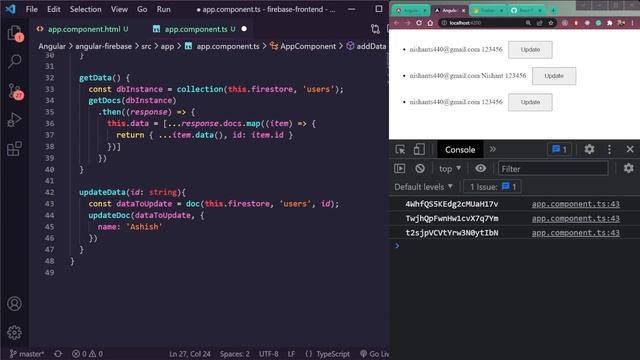Go to the browser home page
Image resolution: width=640 pixels, height=360 pixels.
(430, 23)
